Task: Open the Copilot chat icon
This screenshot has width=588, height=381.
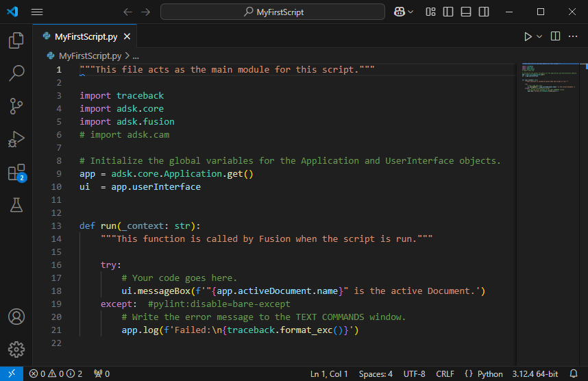Action: (x=400, y=12)
